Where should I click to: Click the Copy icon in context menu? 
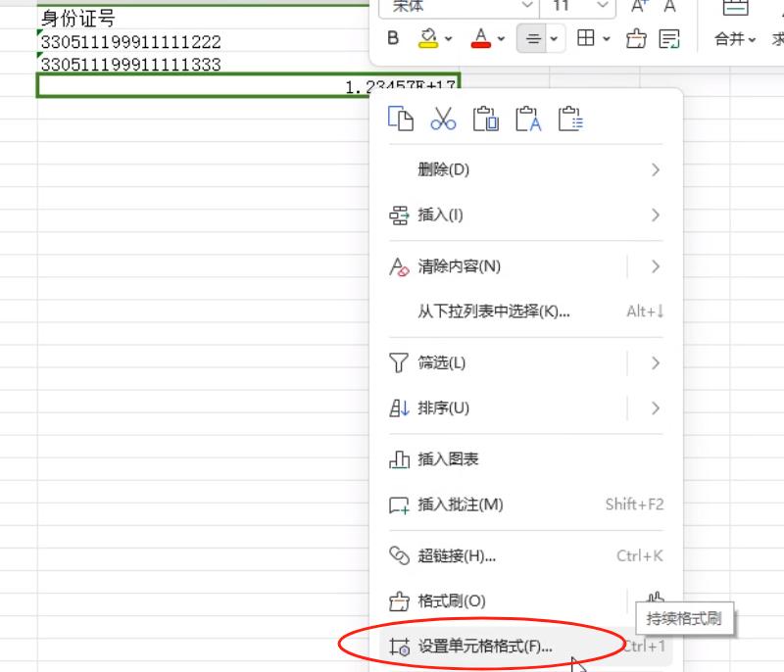pyautogui.click(x=401, y=119)
